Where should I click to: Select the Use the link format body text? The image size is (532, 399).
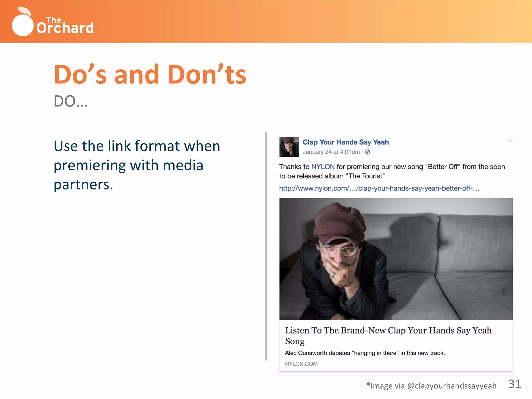point(137,165)
